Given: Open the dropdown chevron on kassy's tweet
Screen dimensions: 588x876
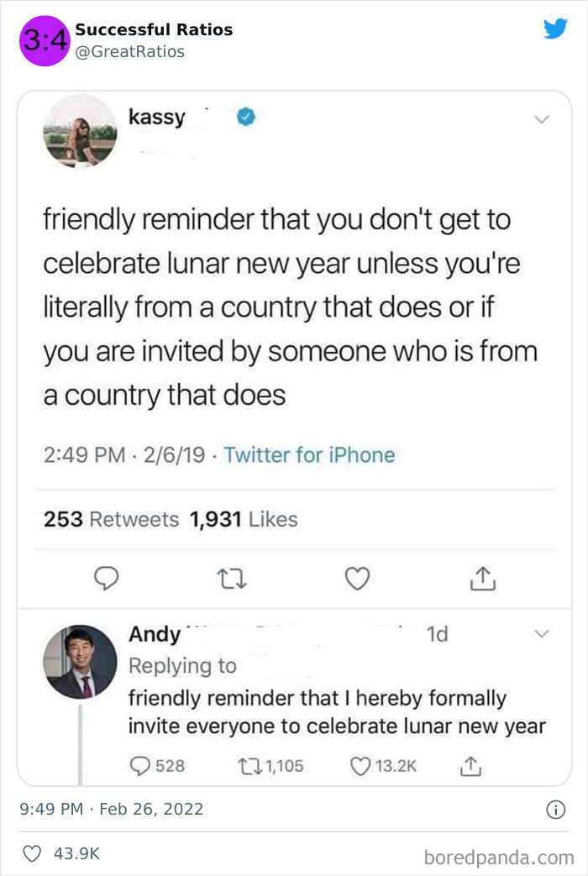Looking at the screenshot, I should click(543, 120).
